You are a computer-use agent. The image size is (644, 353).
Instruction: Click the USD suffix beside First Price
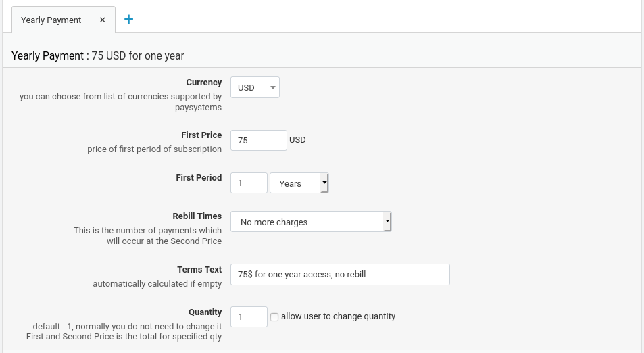(x=297, y=140)
